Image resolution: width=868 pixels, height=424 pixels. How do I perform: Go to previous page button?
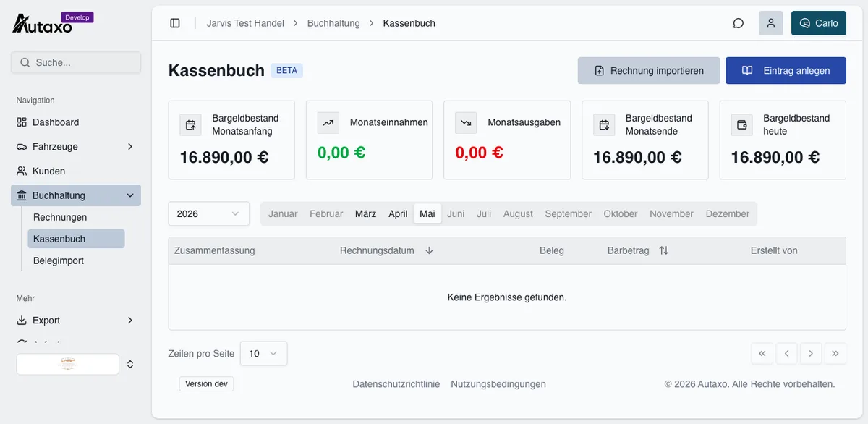click(786, 353)
